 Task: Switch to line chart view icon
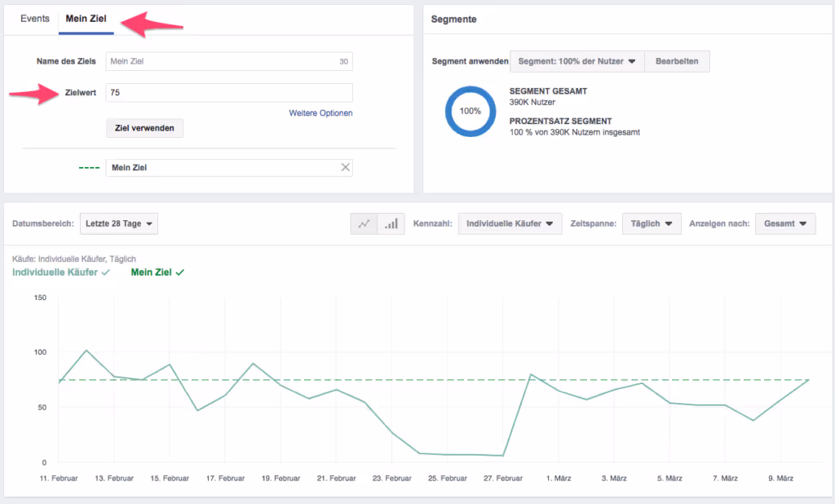(364, 223)
